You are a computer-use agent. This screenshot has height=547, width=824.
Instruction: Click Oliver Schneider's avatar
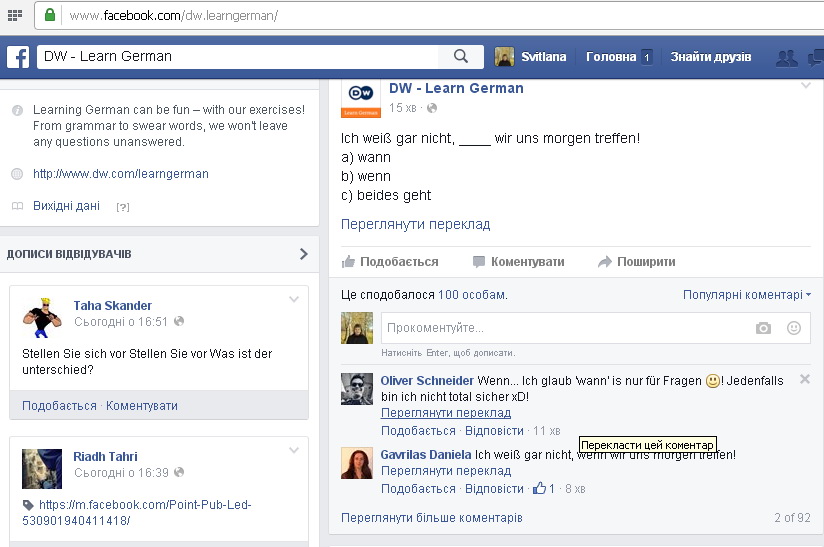[x=357, y=389]
